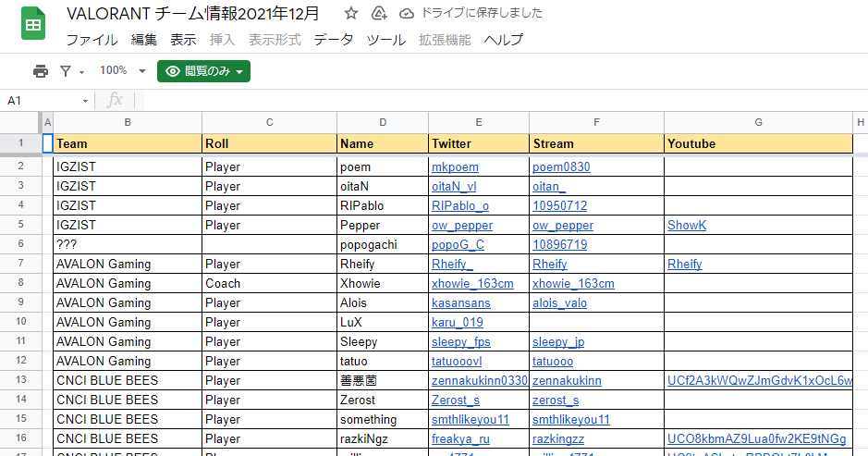Open the filter icon in toolbar
Screen dimensions: 868x456
pyautogui.click(x=66, y=71)
